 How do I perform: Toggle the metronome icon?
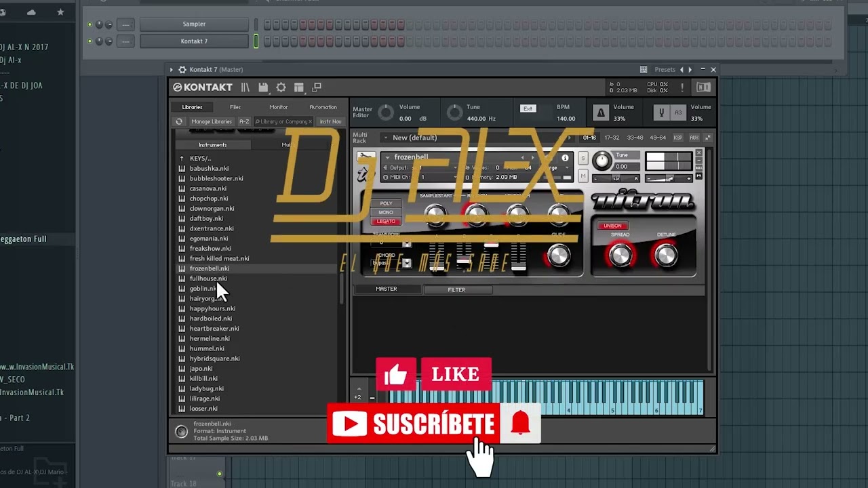(601, 113)
